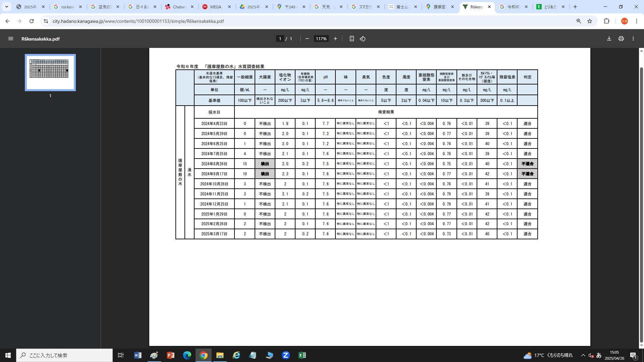
Task: Toggle the Japanese IME indicator in tray
Action: [x=599, y=355]
